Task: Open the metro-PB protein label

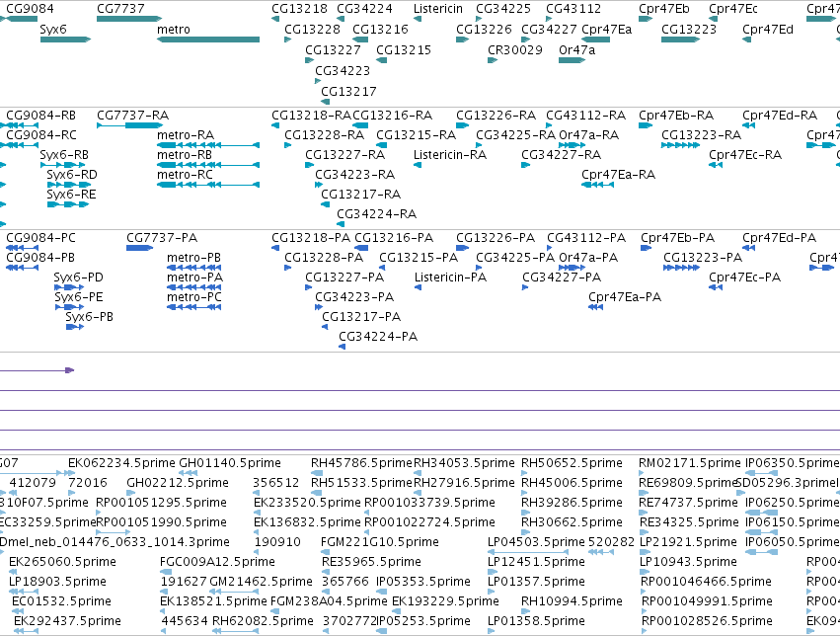Action: 193,258
